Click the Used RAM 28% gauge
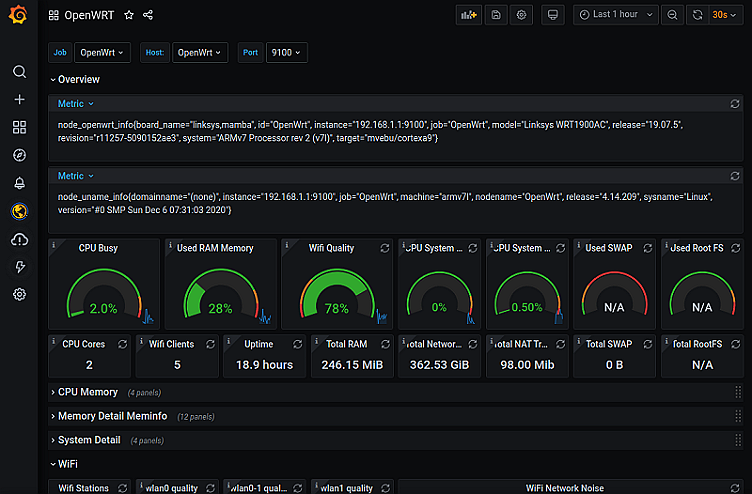752x494 pixels. (221, 294)
